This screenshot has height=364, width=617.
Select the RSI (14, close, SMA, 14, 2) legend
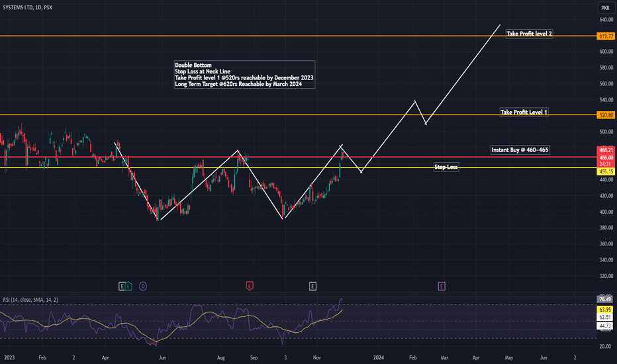[x=30, y=300]
